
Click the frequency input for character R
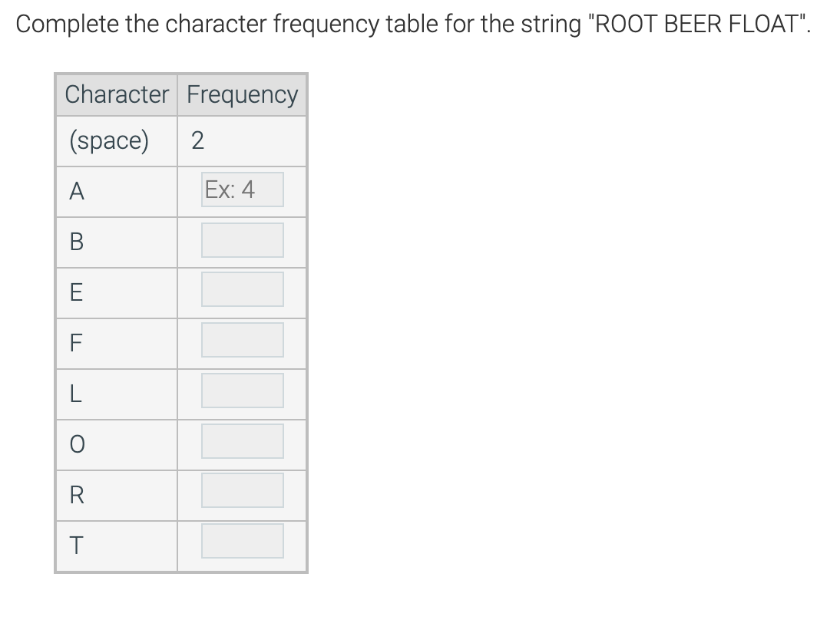click(x=242, y=490)
